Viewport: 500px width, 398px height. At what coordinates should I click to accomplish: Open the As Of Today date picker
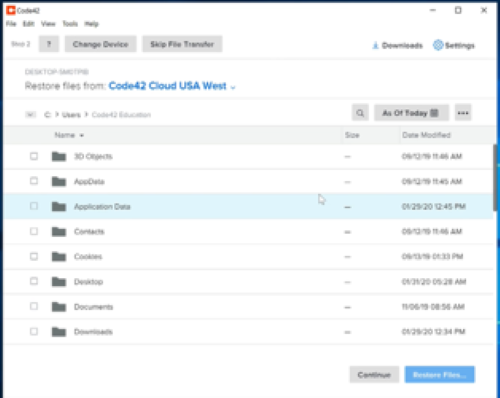(411, 113)
